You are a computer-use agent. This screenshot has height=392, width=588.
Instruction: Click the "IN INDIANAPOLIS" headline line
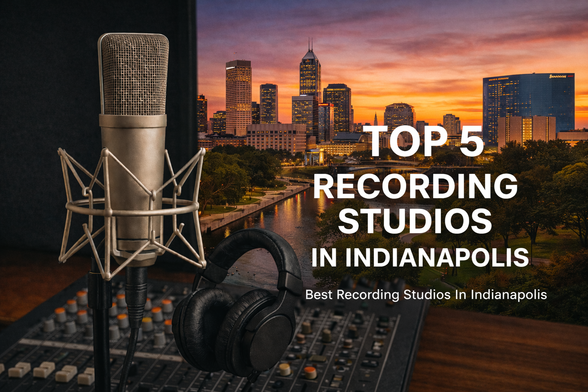coord(420,257)
